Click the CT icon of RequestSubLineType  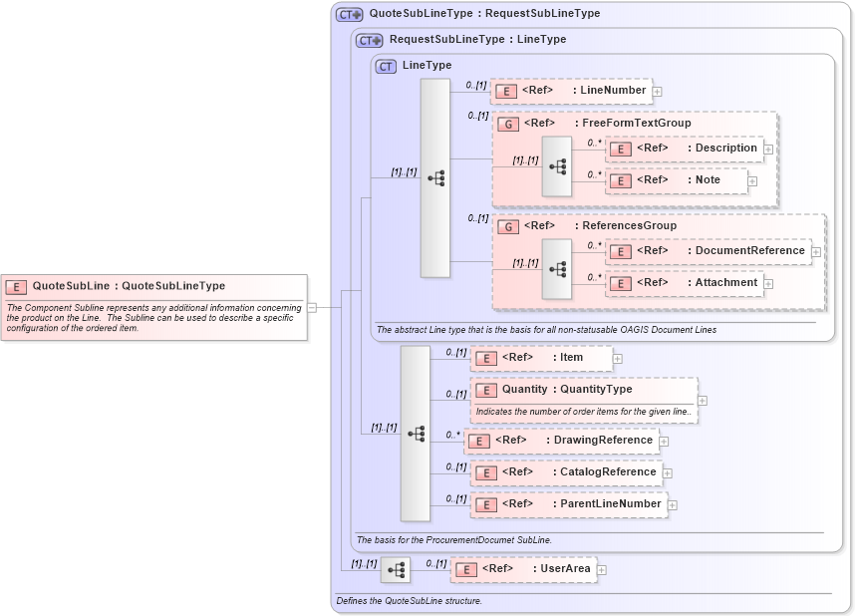tap(369, 40)
